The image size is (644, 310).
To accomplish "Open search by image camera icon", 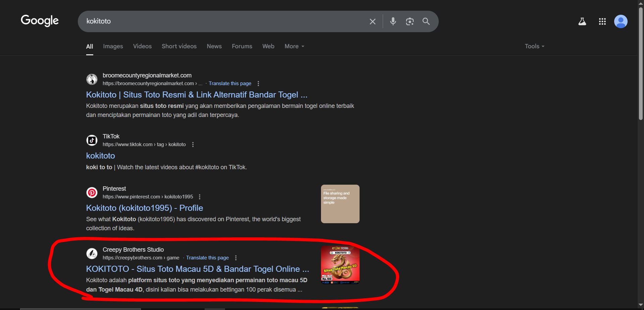I will (x=410, y=21).
